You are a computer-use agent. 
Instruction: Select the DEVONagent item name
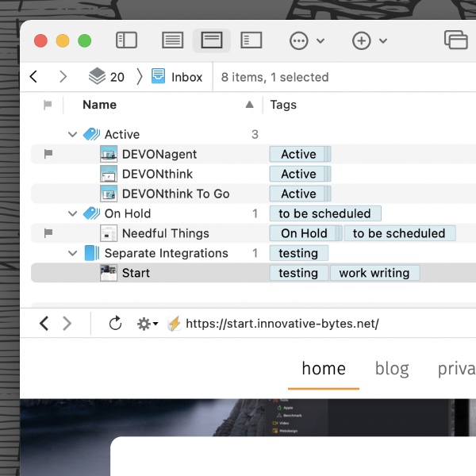(159, 154)
